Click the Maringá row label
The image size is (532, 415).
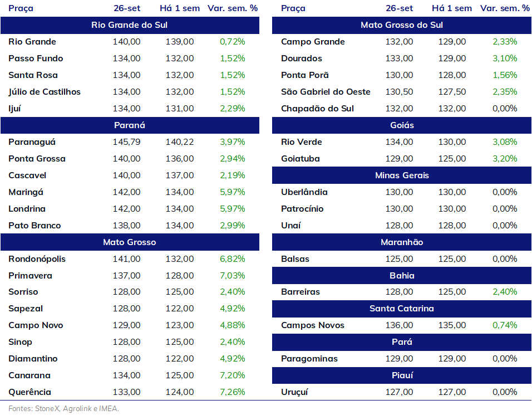pyautogui.click(x=26, y=192)
